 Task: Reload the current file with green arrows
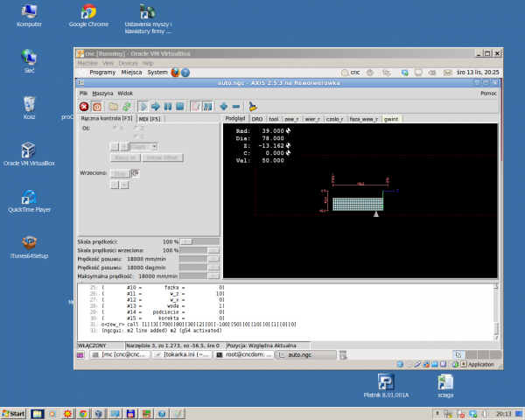click(x=127, y=107)
